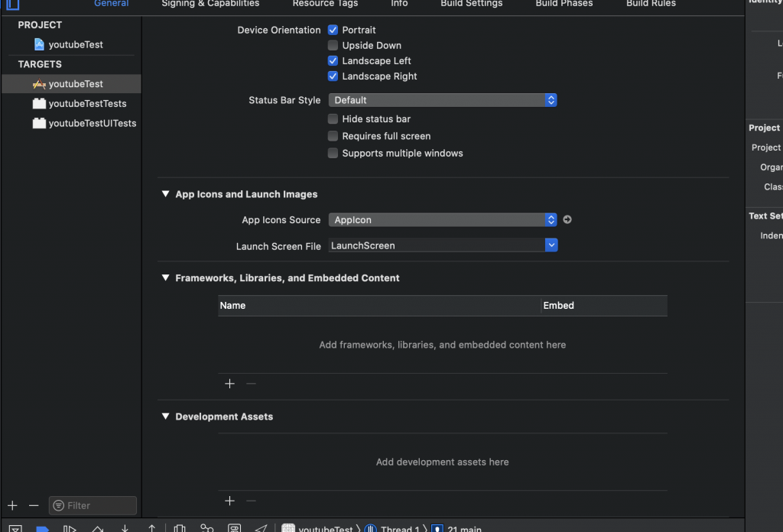783x532 pixels.
Task: Open the Signing & Capabilities tab
Action: pos(210,4)
